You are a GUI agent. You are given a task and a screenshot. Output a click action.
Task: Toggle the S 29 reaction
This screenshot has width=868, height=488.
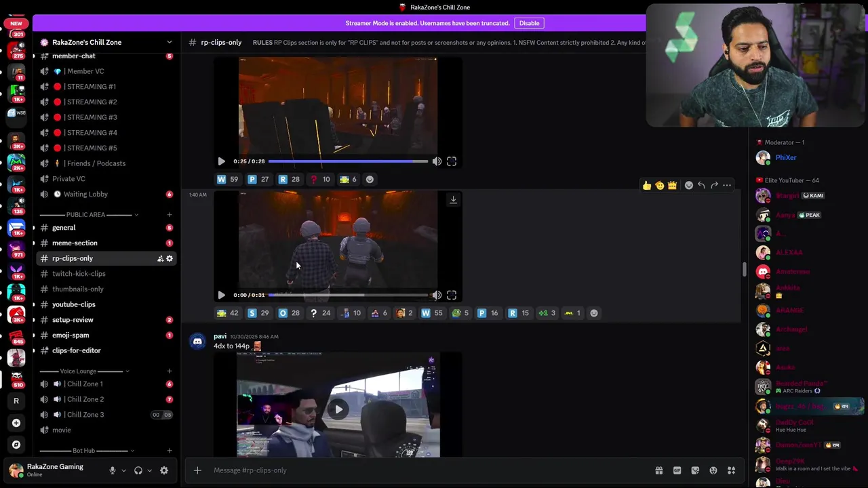tap(258, 313)
